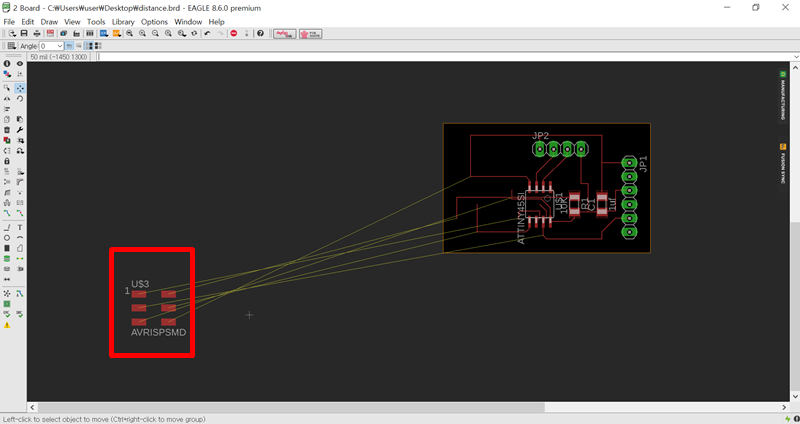Open the Display layers tool
The height and width of the screenshot is (424, 800).
click(7, 74)
